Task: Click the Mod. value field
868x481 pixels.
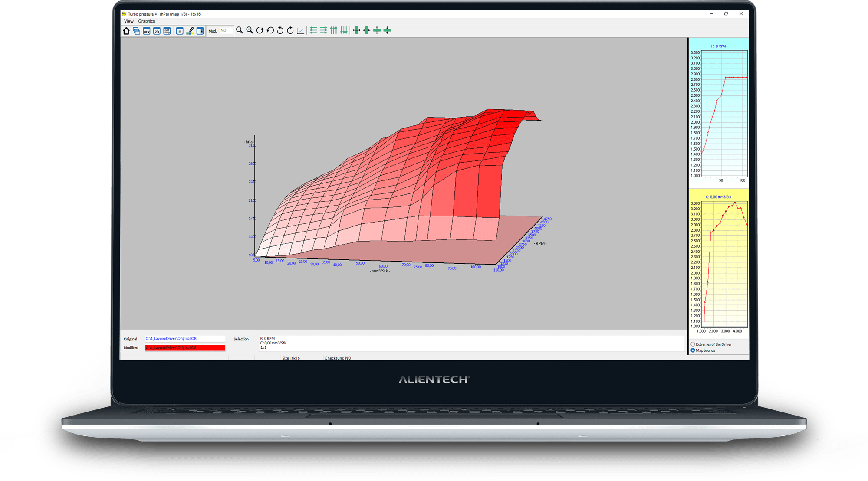Action: (226, 31)
